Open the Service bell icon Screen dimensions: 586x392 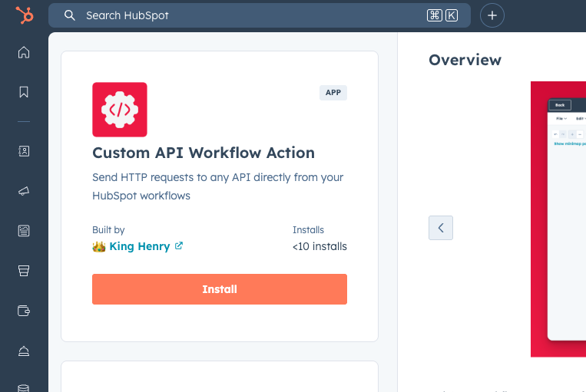point(24,351)
